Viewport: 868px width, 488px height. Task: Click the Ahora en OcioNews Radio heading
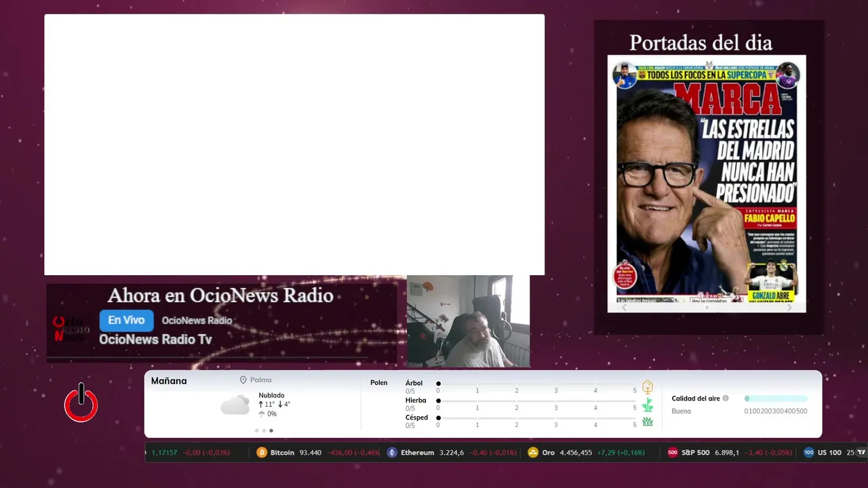(x=220, y=296)
